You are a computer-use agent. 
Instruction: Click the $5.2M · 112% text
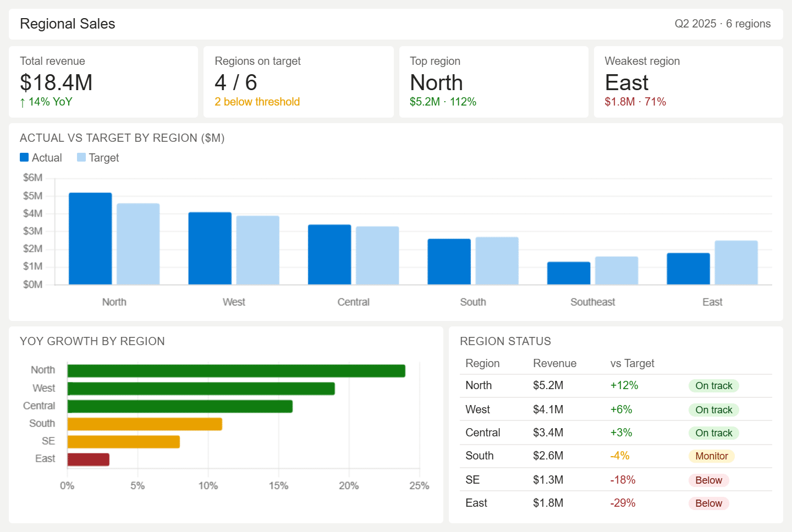click(x=443, y=102)
